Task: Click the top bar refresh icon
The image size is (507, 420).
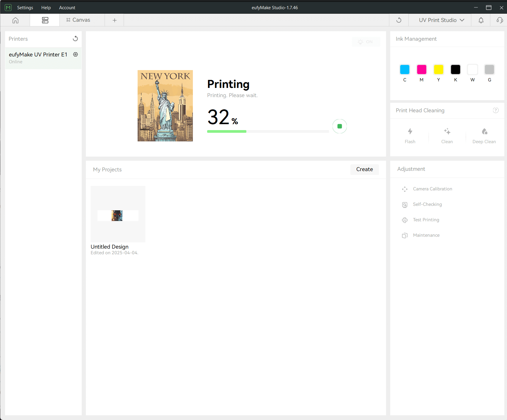Action: click(x=399, y=20)
